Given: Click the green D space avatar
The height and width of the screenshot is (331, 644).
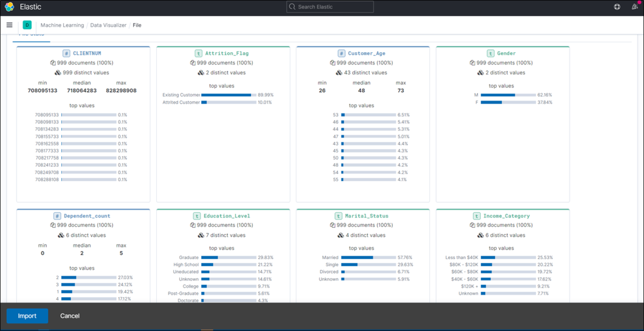Looking at the screenshot, I should pyautogui.click(x=27, y=25).
